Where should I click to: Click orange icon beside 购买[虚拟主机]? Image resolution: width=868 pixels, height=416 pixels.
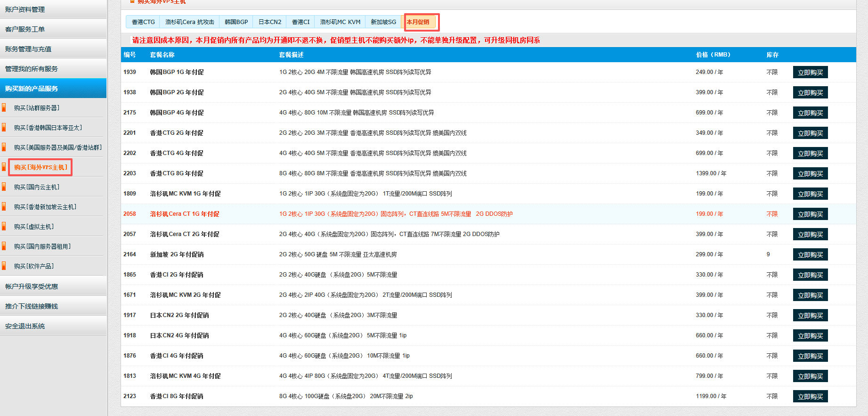point(4,226)
